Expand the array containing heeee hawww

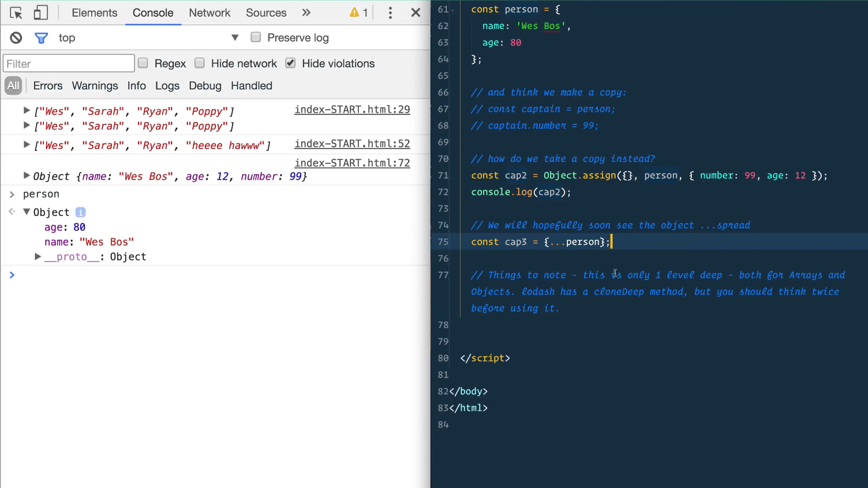click(27, 144)
